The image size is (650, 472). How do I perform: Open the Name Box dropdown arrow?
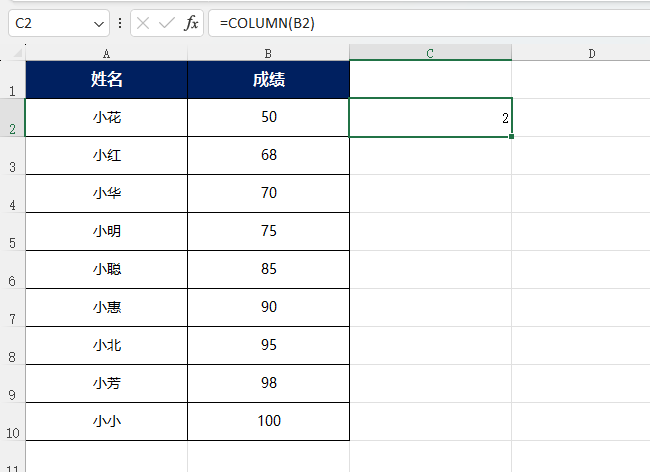pos(99,24)
